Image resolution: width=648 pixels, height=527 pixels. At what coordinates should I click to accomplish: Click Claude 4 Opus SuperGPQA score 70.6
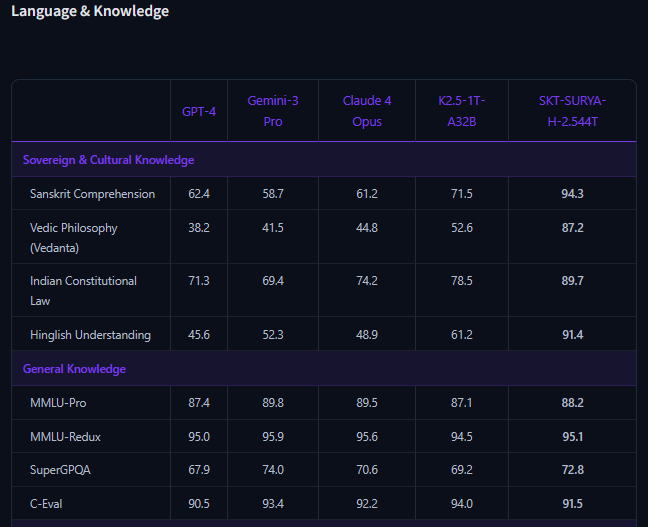(367, 470)
